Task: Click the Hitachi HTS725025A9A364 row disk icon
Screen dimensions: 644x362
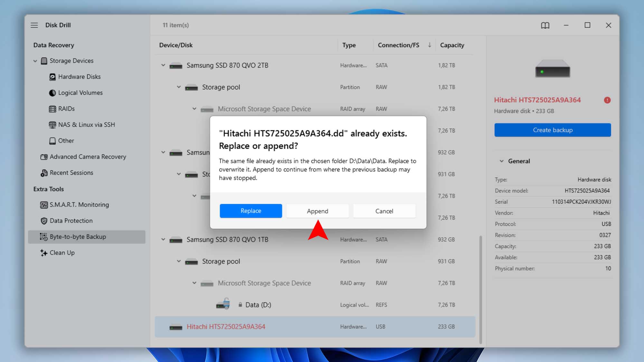Action: click(x=176, y=327)
